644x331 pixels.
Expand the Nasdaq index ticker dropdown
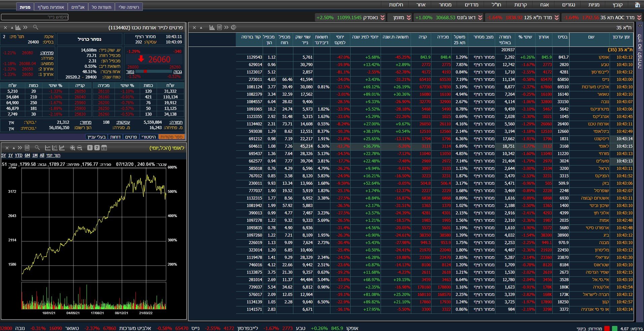coord(383,18)
